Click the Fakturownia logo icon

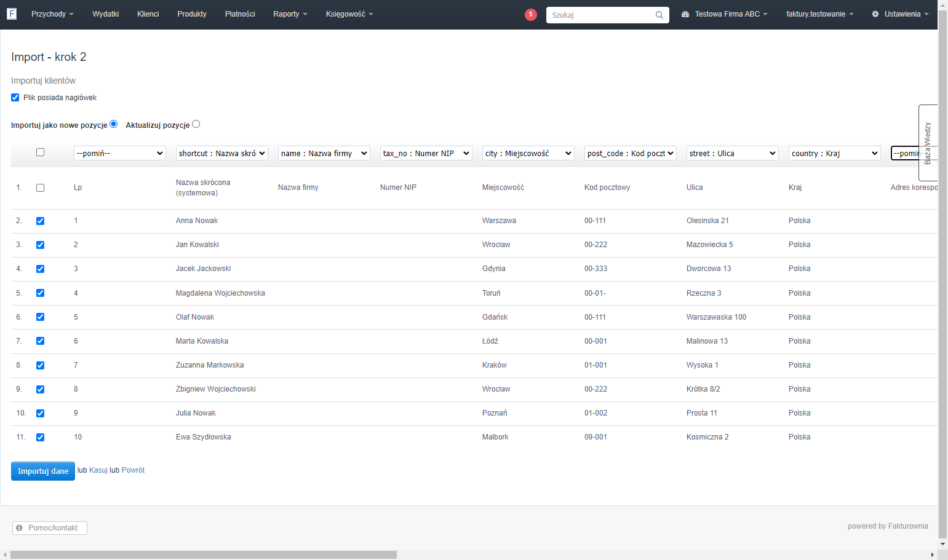[12, 14]
